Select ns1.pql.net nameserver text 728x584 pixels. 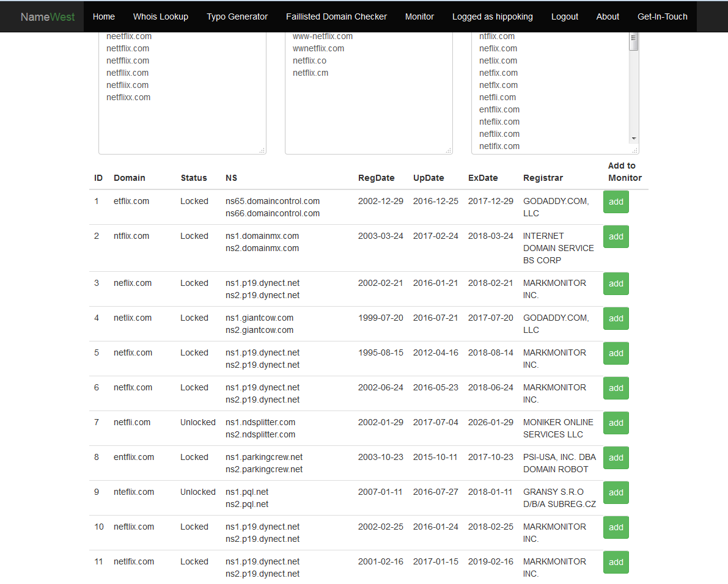pyautogui.click(x=247, y=492)
